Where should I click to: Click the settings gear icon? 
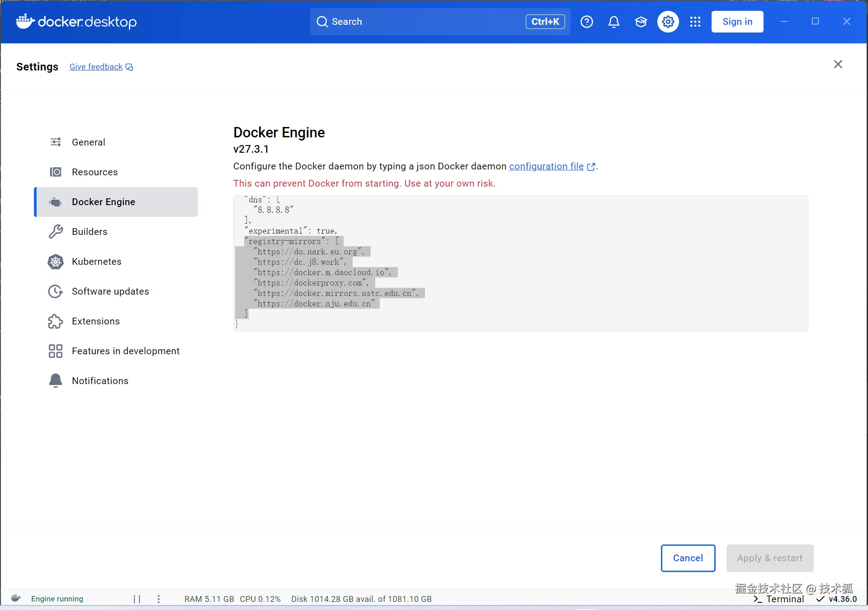point(668,22)
